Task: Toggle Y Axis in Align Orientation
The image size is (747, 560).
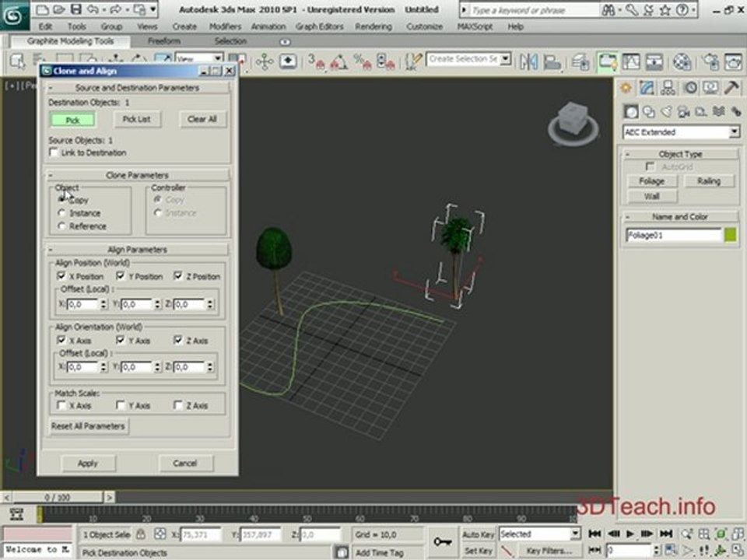Action: (121, 340)
